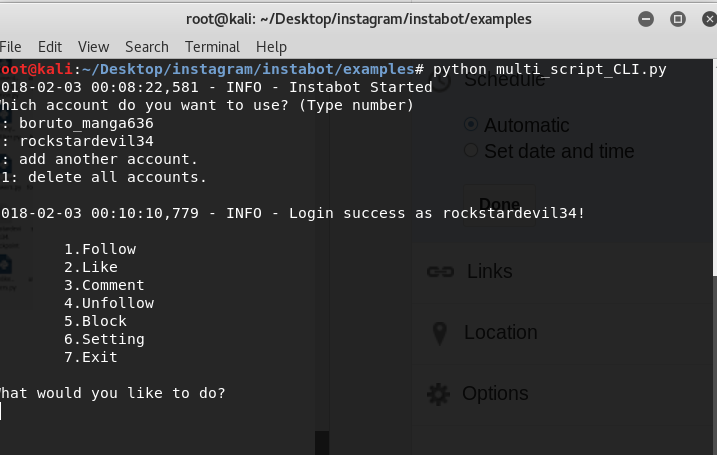
Task: Click the boruto_manga636 account line
Action: pyautogui.click(x=77, y=123)
